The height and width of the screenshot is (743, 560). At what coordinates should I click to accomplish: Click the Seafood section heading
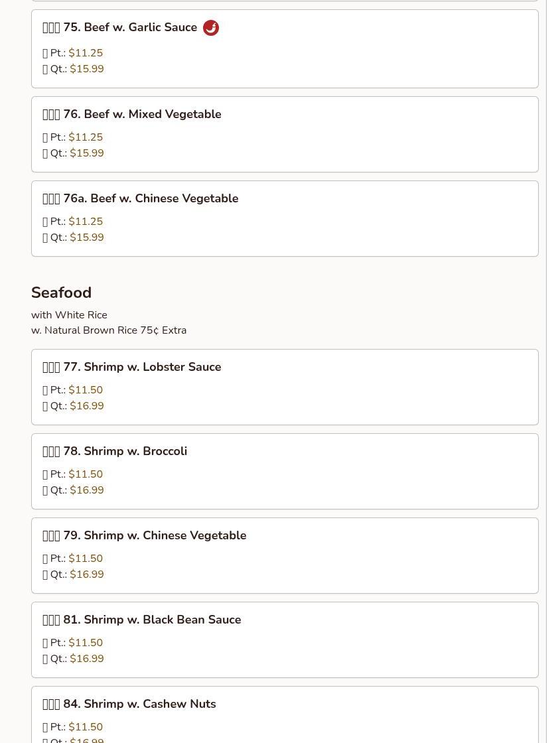pyautogui.click(x=61, y=293)
